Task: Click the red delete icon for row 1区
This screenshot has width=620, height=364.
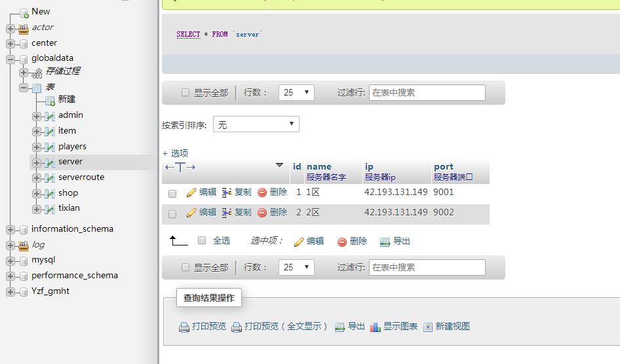Action: click(262, 192)
